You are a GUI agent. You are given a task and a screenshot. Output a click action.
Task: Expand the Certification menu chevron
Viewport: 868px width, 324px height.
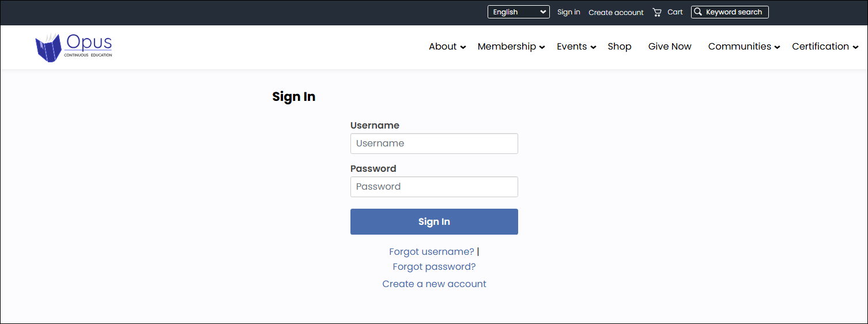pos(855,47)
